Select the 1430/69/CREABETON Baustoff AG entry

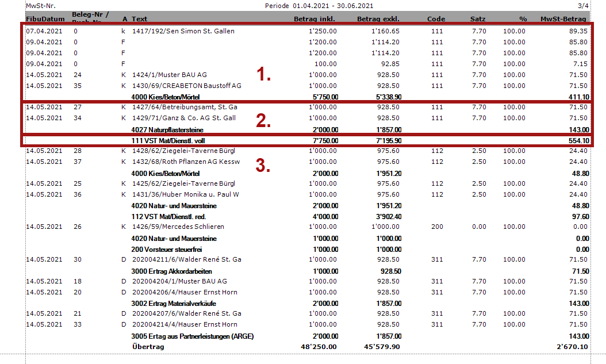[x=186, y=86]
